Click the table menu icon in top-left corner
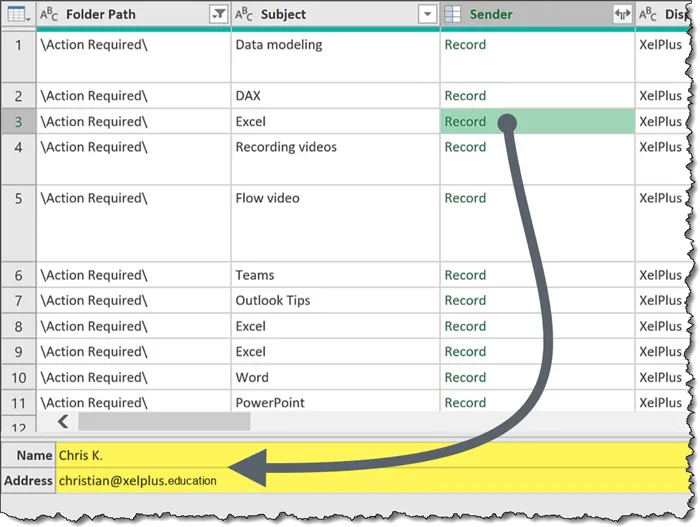This screenshot has width=700, height=527. [x=19, y=14]
